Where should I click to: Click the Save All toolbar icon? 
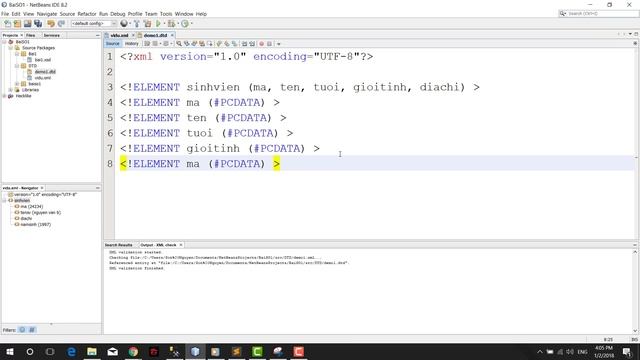point(38,24)
